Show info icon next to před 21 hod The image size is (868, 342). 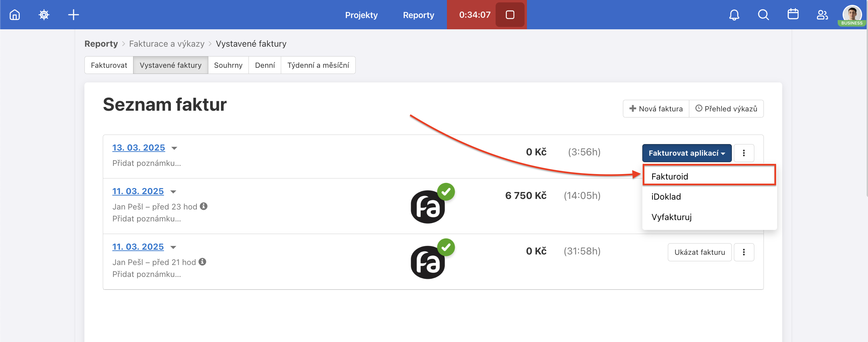203,262
